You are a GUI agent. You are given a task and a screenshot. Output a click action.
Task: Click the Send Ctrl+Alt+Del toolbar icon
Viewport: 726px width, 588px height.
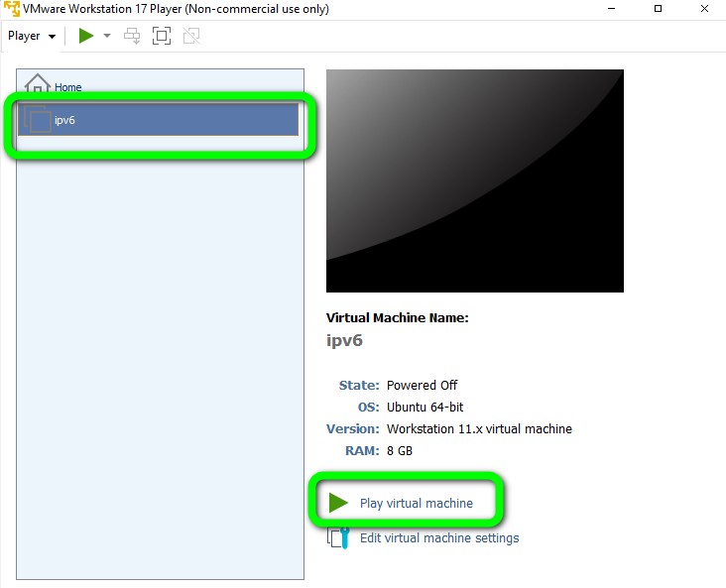coord(132,36)
